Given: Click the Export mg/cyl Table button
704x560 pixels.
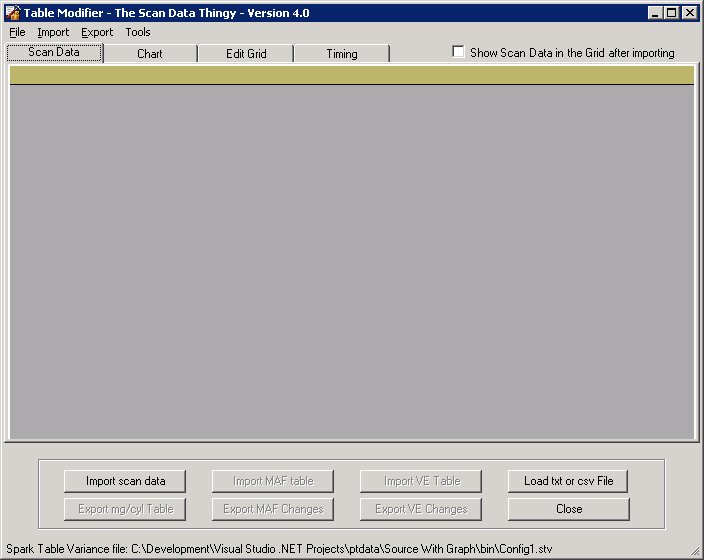Looking at the screenshot, I should point(125,509).
